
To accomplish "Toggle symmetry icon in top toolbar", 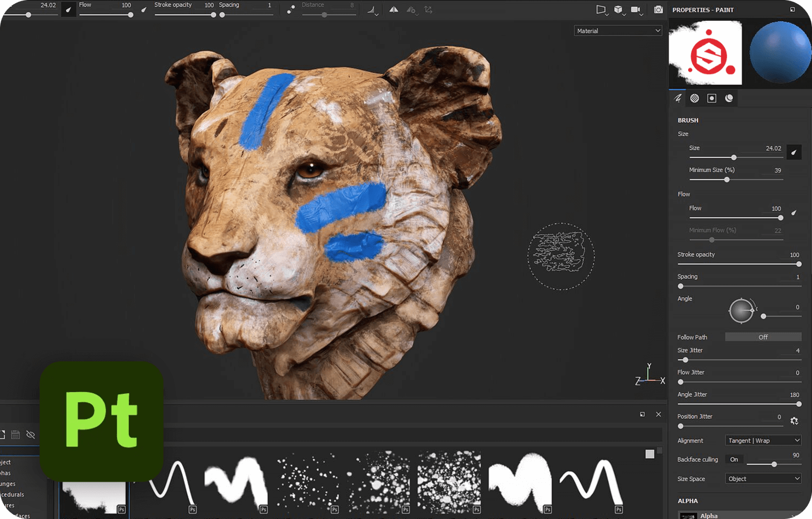I will (394, 10).
